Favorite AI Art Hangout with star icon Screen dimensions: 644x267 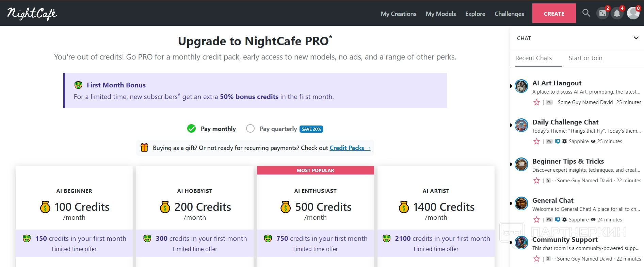pyautogui.click(x=536, y=102)
